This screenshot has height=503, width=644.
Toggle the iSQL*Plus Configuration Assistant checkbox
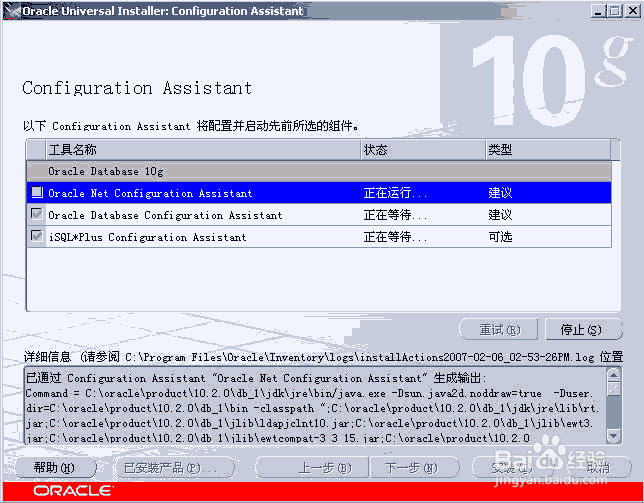click(x=37, y=236)
